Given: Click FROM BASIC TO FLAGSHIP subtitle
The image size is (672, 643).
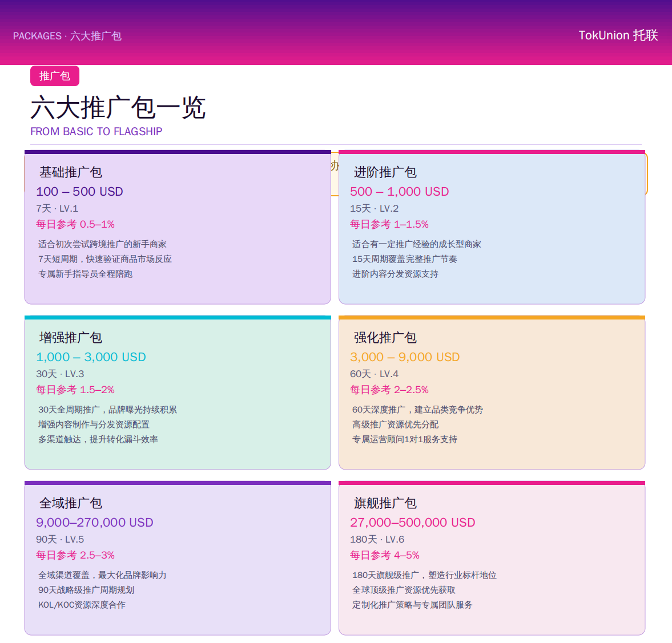Looking at the screenshot, I should tap(96, 132).
